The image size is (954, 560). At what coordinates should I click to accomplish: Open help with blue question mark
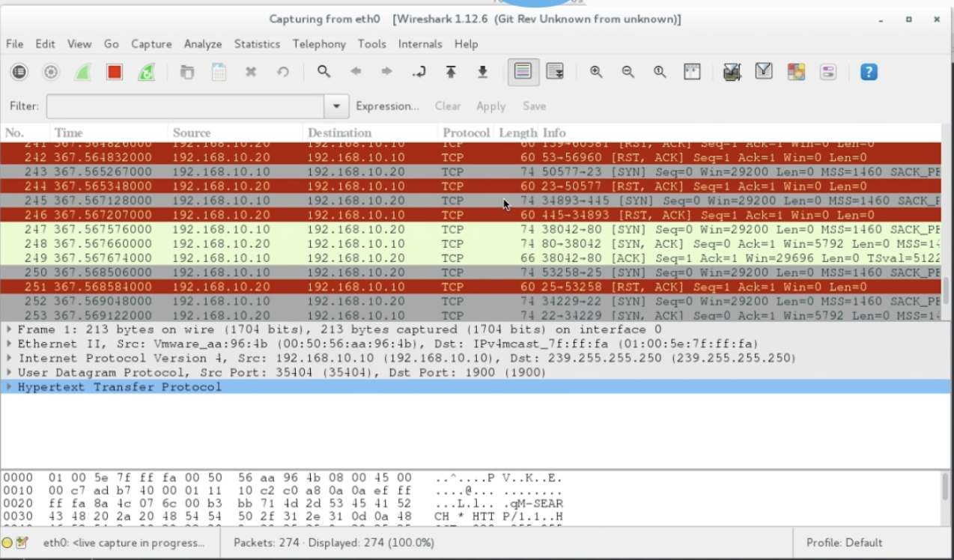click(869, 72)
